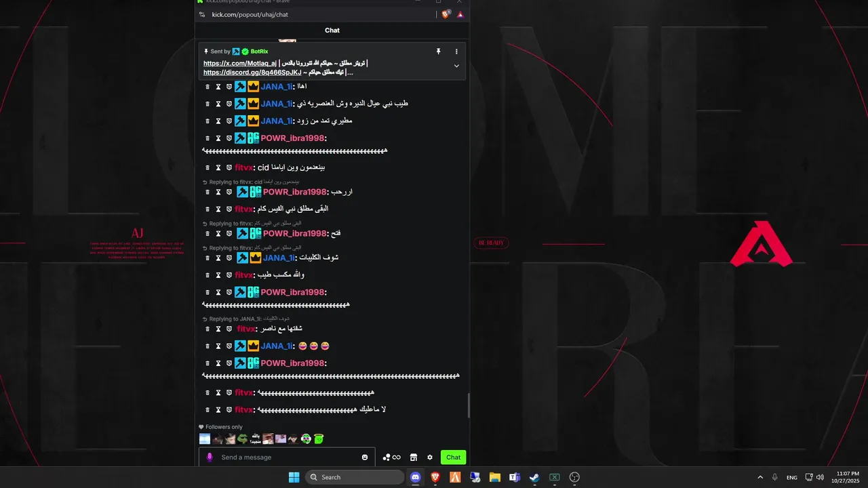
Task: Timeout hourglass on POWR_ibra1998 'فتح' message
Action: coord(218,233)
